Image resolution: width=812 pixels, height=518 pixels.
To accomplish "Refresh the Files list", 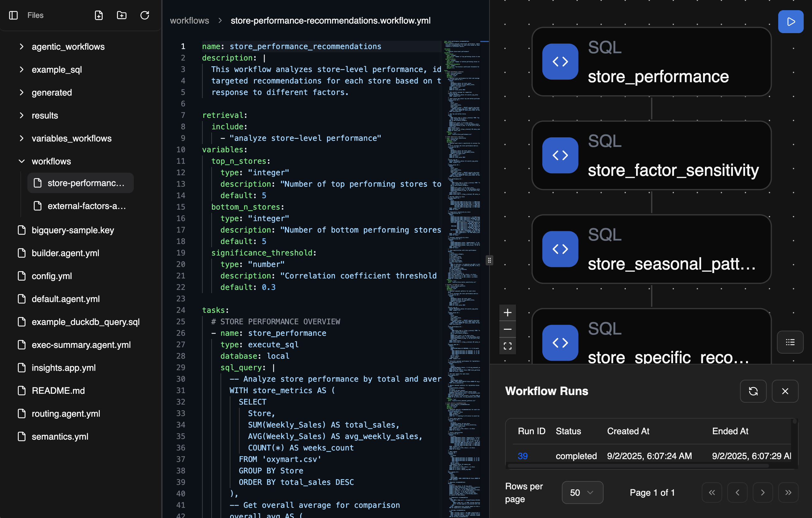I will coord(145,15).
